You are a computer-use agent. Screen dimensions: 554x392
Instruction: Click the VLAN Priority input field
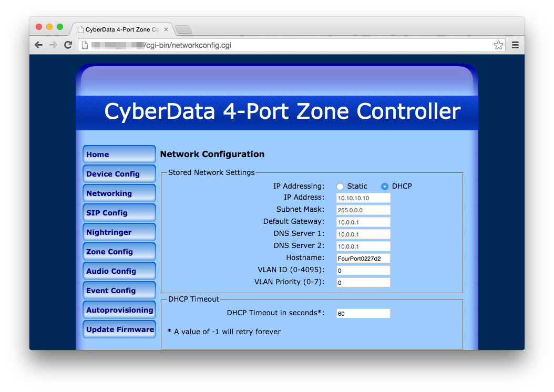pos(363,282)
